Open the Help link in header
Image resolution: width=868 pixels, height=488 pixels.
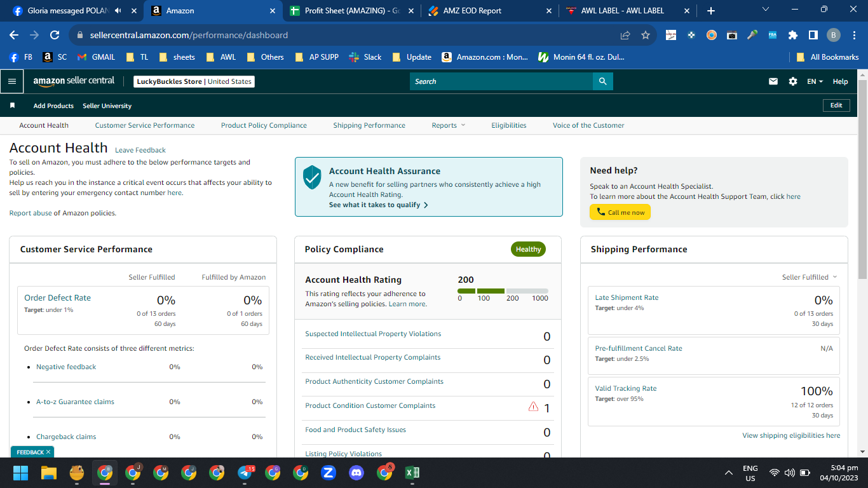click(x=840, y=81)
